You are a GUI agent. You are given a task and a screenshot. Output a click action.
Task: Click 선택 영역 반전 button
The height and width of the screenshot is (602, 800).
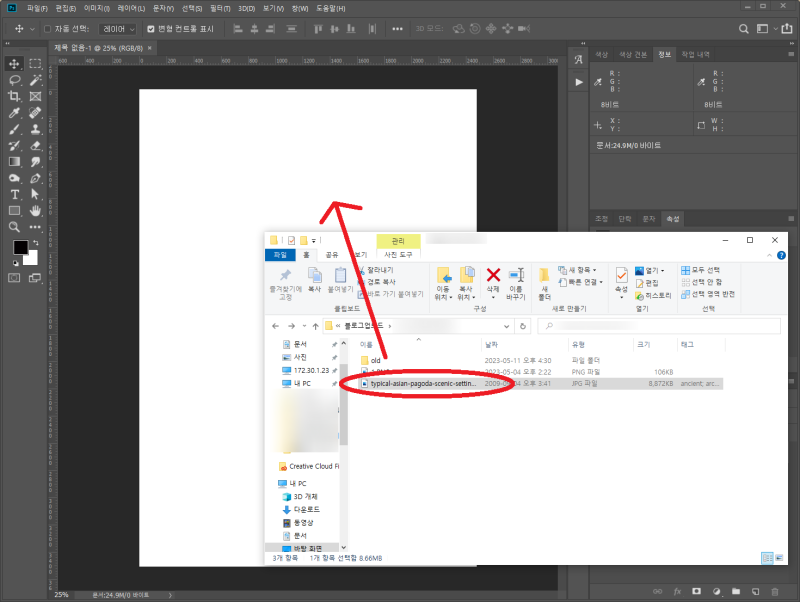[708, 294]
